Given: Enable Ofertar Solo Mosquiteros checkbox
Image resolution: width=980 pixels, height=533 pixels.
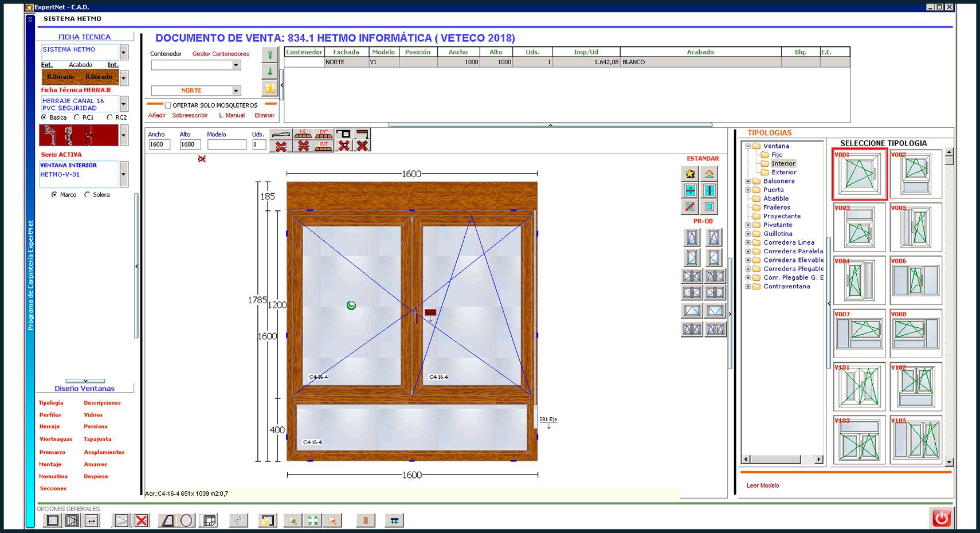Looking at the screenshot, I should coord(168,105).
